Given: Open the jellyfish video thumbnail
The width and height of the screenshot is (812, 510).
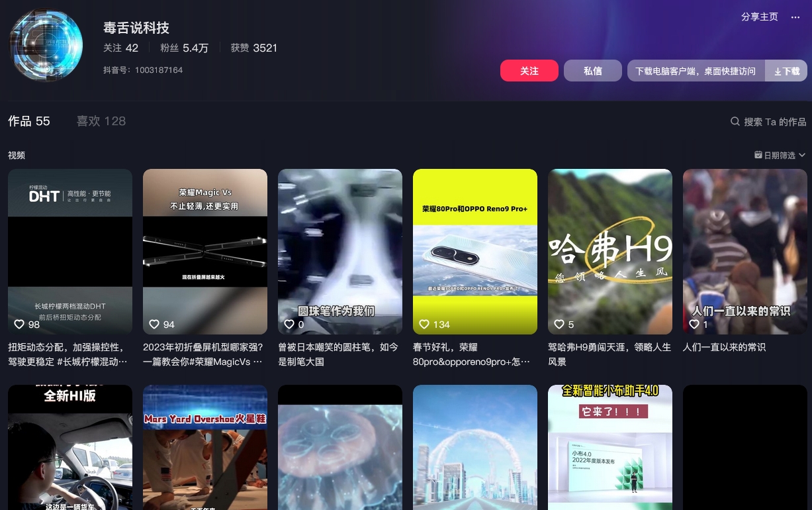Looking at the screenshot, I should point(340,447).
